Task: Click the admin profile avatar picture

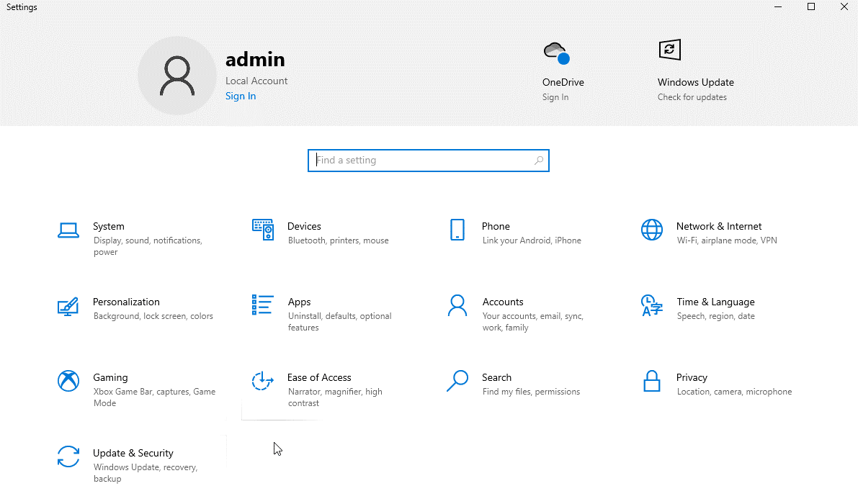Action: coord(177,76)
